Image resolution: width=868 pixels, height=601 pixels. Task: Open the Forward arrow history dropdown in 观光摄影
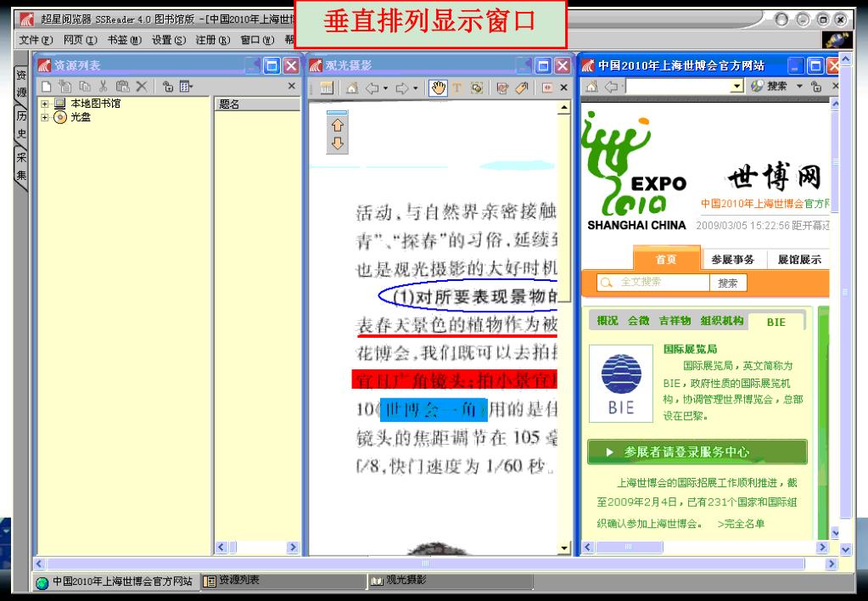[415, 88]
